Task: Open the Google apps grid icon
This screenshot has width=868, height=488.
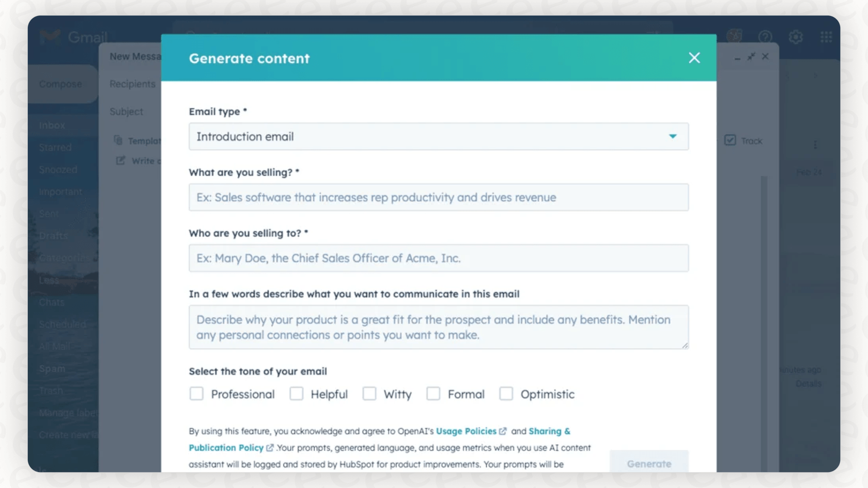Action: coord(827,37)
